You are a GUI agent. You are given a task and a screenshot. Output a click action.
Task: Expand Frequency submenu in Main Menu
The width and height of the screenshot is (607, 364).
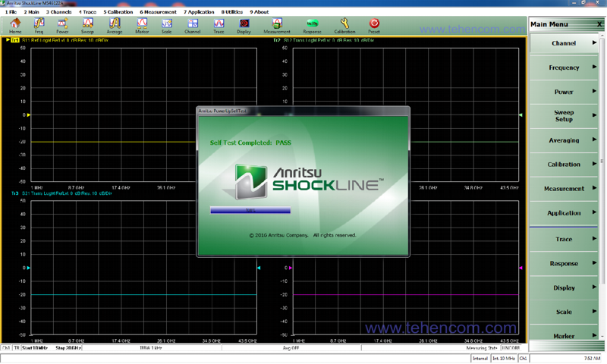pos(564,67)
